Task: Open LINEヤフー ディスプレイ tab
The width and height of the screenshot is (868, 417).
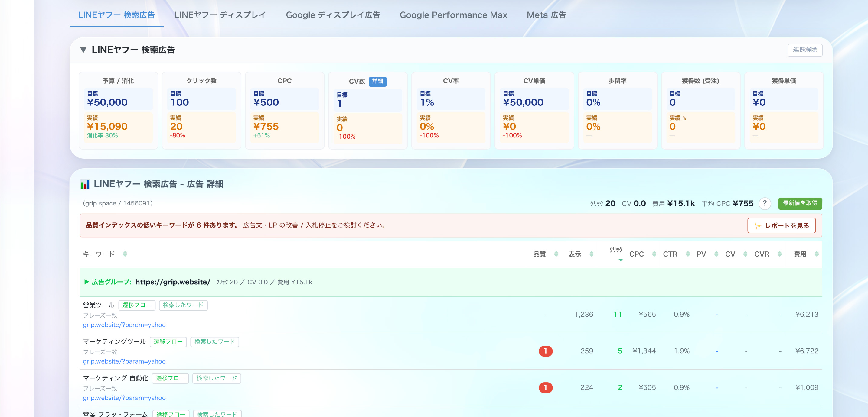Action: [220, 15]
